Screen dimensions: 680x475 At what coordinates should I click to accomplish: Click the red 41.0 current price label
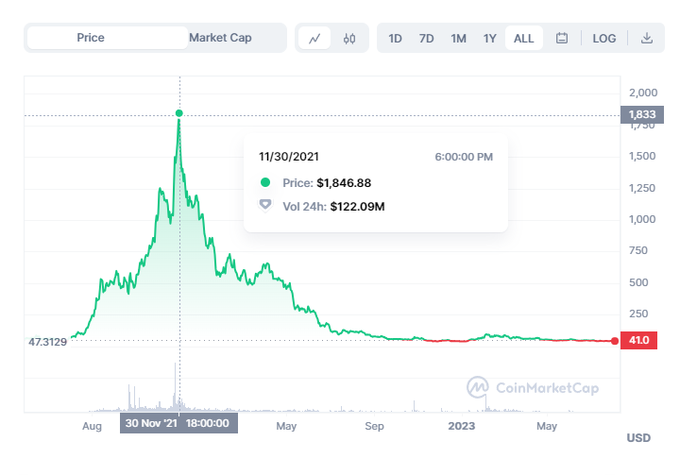(x=639, y=340)
